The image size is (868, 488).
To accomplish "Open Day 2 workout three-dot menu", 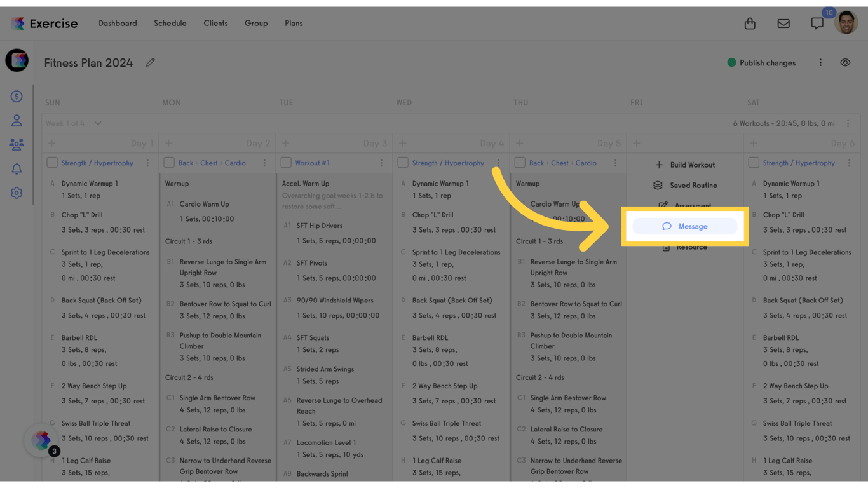I will pyautogui.click(x=264, y=163).
